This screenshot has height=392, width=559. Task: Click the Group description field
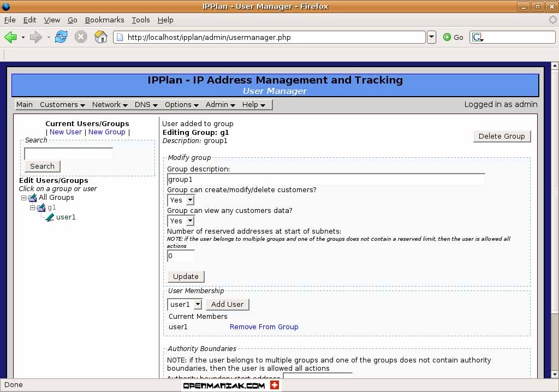(x=326, y=180)
